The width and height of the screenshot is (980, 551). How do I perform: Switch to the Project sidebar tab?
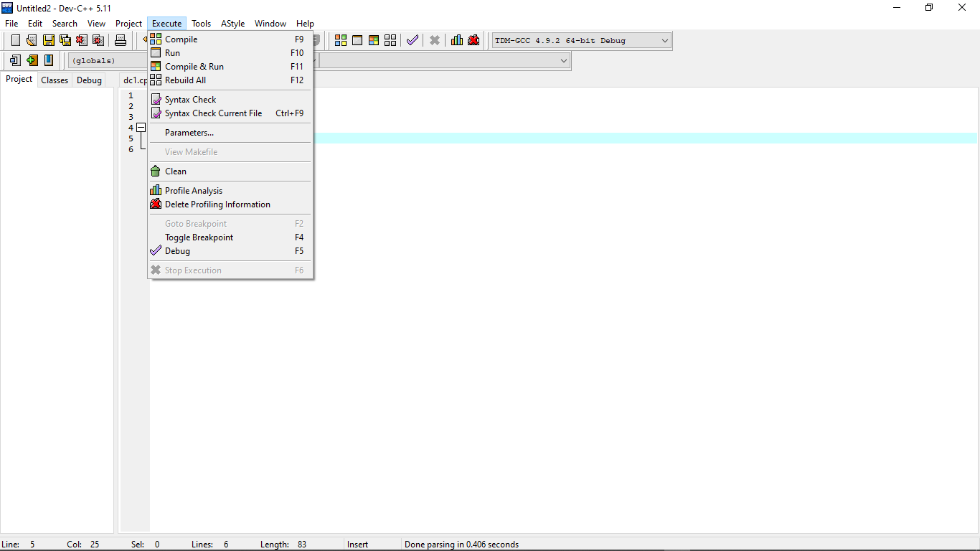tap(19, 80)
